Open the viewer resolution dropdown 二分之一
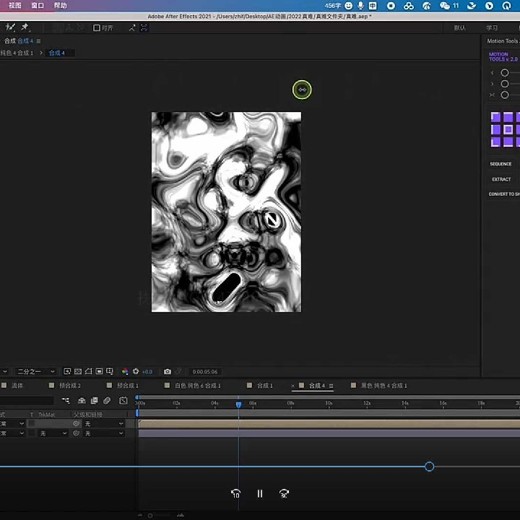520x520 pixels. pyautogui.click(x=36, y=371)
